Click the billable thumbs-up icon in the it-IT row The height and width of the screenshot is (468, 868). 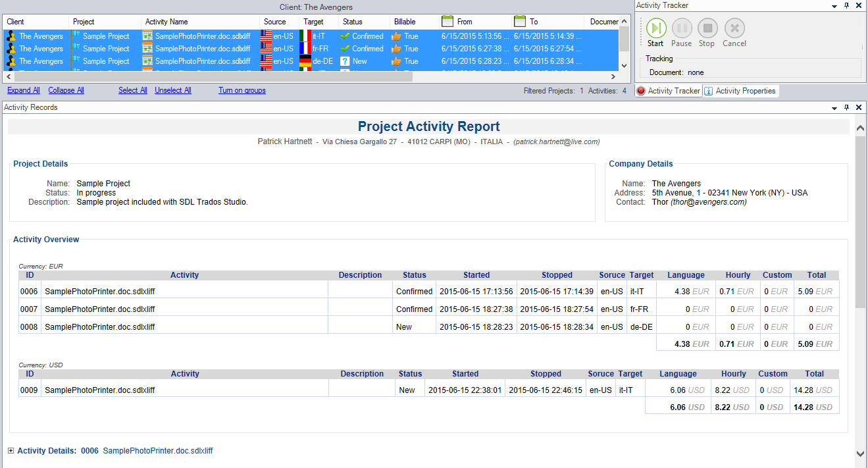coord(396,36)
